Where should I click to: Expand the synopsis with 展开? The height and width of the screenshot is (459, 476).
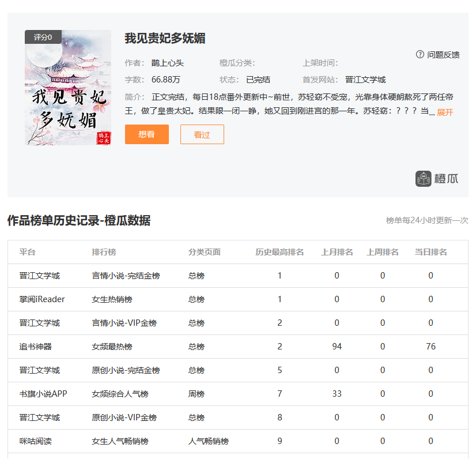coord(445,112)
